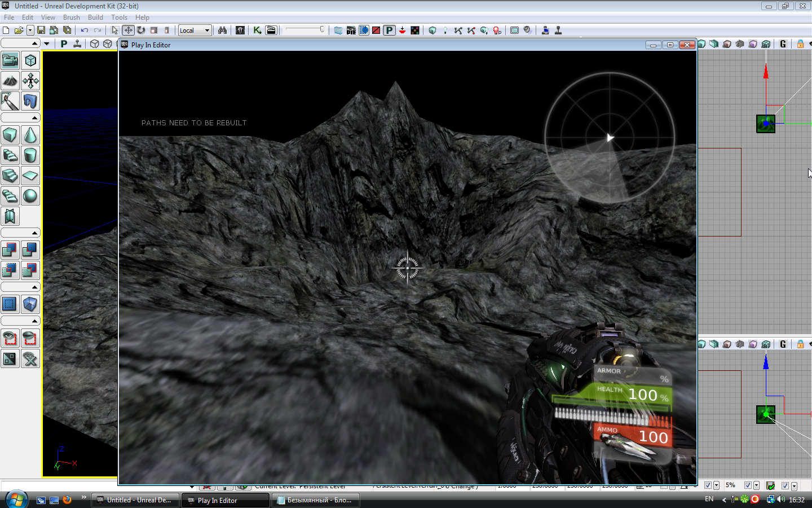Click the light bulb build lighting icon
The height and width of the screenshot is (508, 812).
tap(445, 30)
